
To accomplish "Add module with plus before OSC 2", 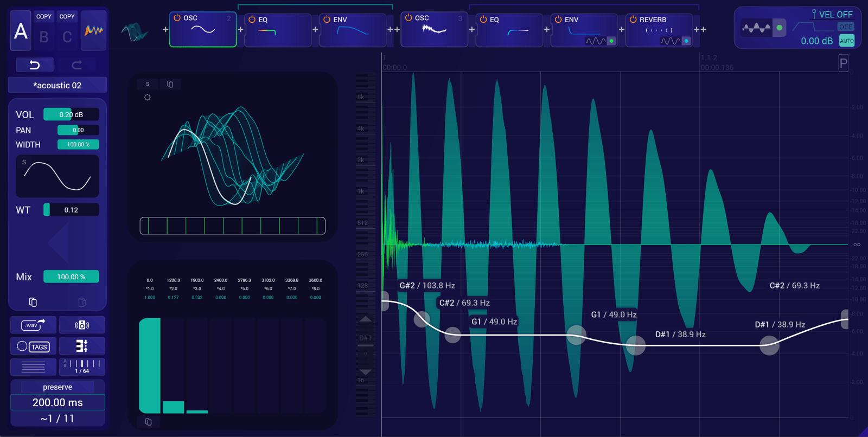I will [x=165, y=30].
